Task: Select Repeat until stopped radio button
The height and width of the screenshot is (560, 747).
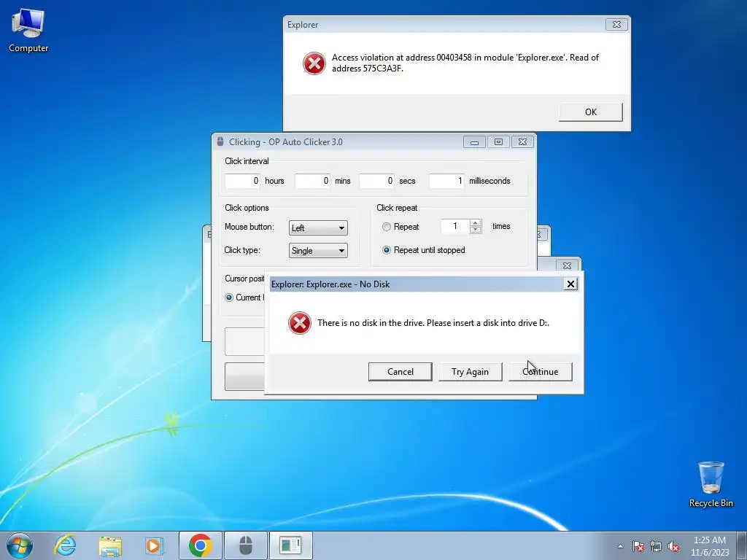Action: (x=387, y=250)
